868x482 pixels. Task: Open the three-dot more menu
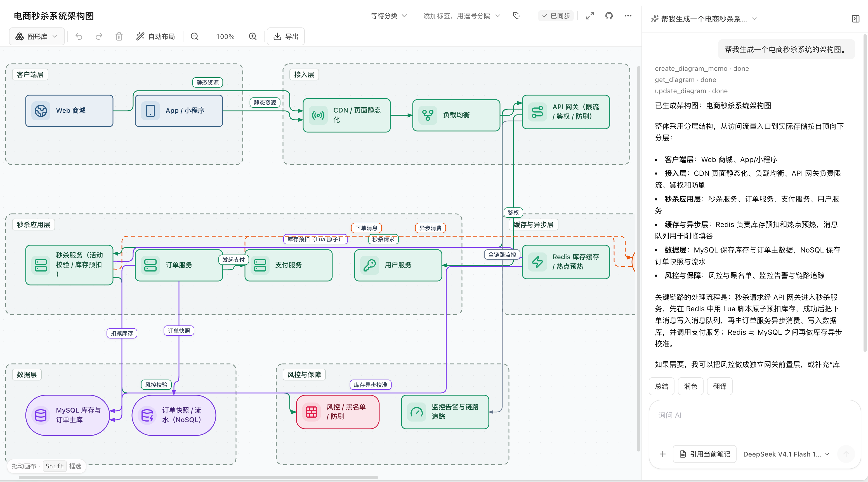tap(628, 16)
